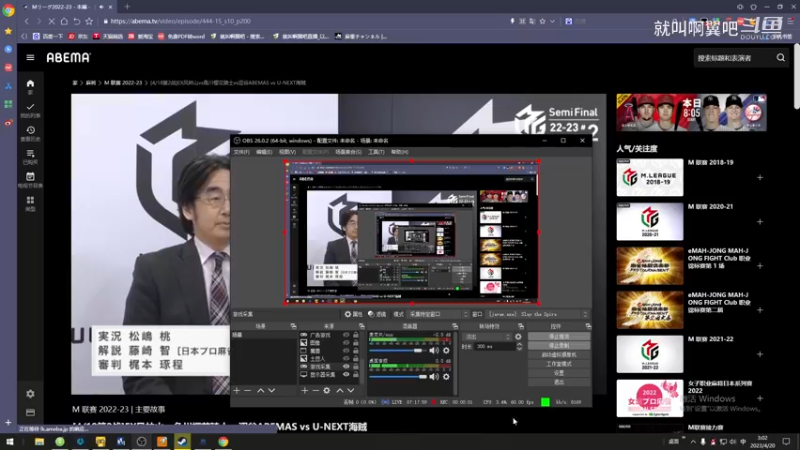Open the ABEMA hamburger menu
This screenshot has height=450, width=800.
pos(30,58)
